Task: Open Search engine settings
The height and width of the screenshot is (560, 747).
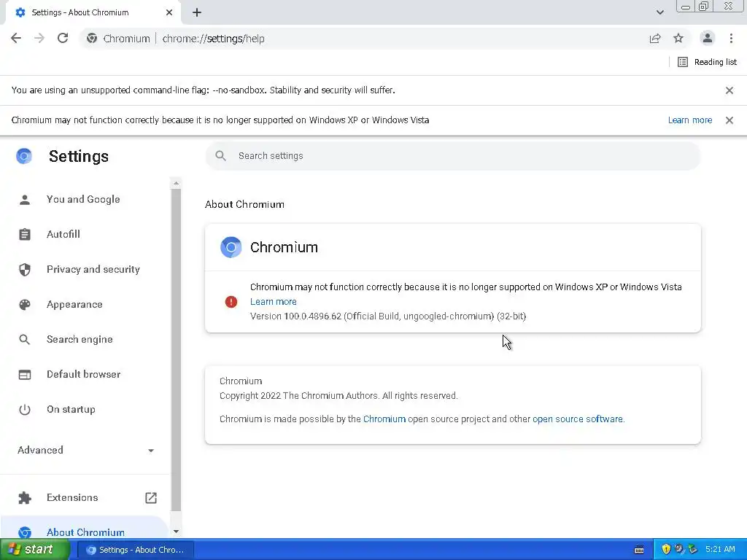Action: coord(80,340)
